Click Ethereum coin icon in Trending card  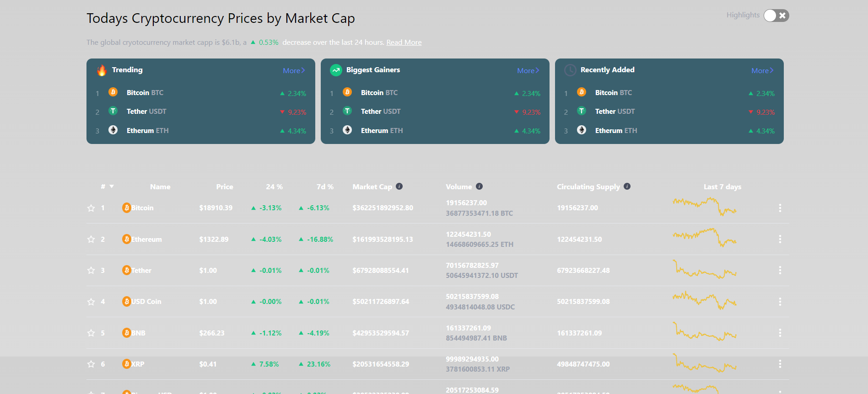(x=113, y=130)
